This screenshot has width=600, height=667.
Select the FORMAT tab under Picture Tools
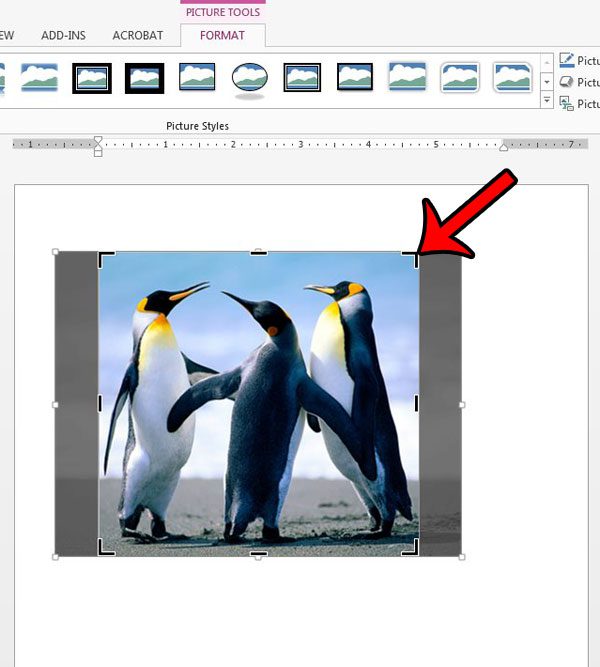[222, 35]
